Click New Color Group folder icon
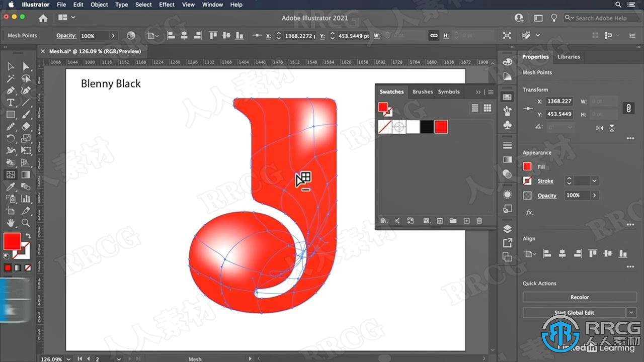The width and height of the screenshot is (644, 362). (x=453, y=221)
